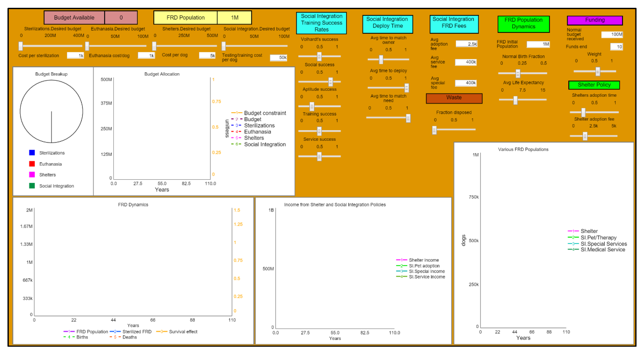
Task: Click the Social Integration desired budget slider handle
Action: point(224,46)
